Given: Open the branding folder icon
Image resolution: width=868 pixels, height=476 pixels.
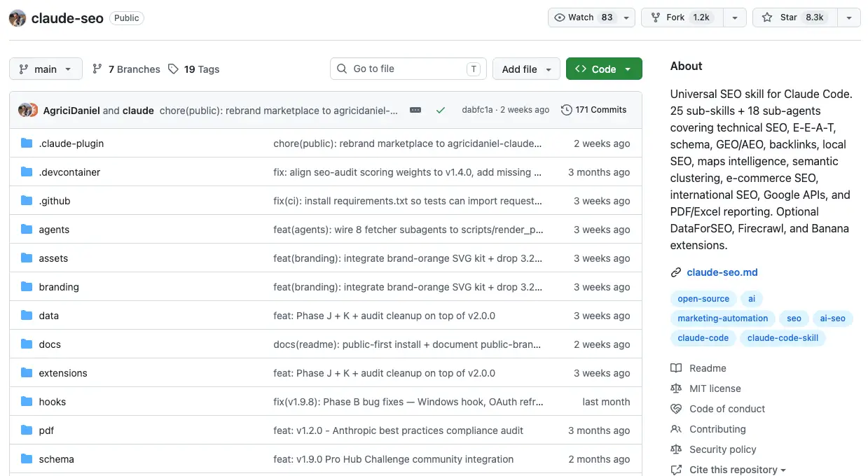Looking at the screenshot, I should pos(27,287).
